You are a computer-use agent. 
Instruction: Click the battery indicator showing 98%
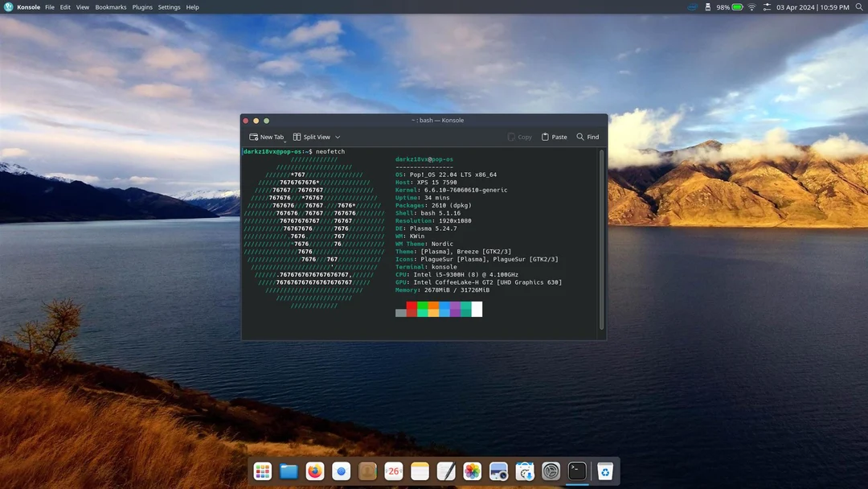[x=727, y=7]
